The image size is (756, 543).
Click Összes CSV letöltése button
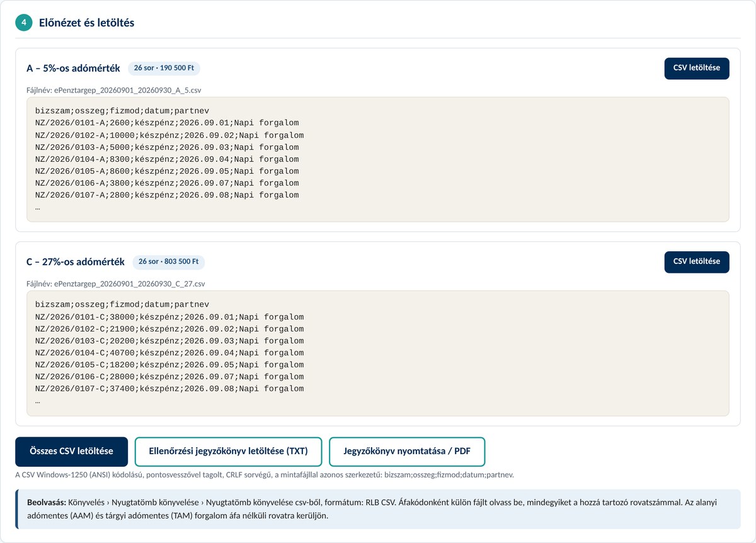pos(72,451)
